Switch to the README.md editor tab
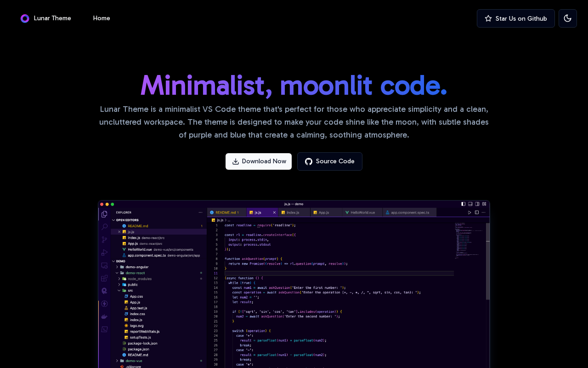588x368 pixels. 226,213
